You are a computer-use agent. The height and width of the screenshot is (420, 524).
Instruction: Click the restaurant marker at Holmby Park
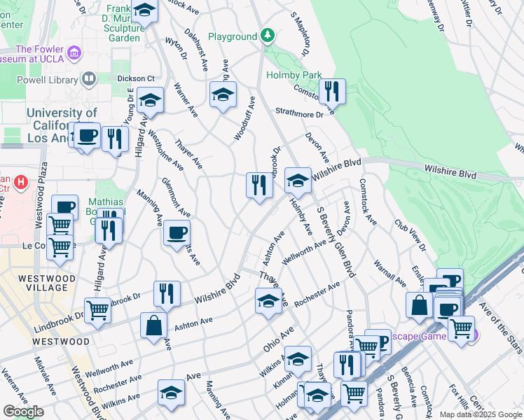tap(332, 92)
